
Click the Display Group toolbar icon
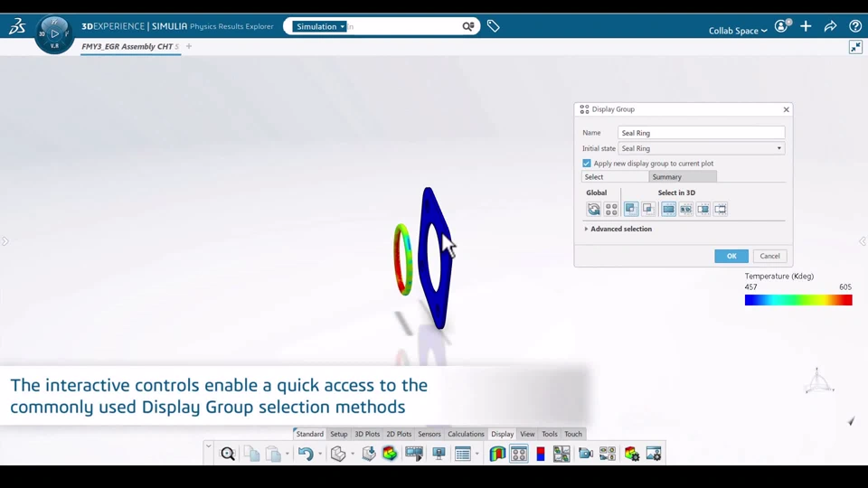coord(519,454)
